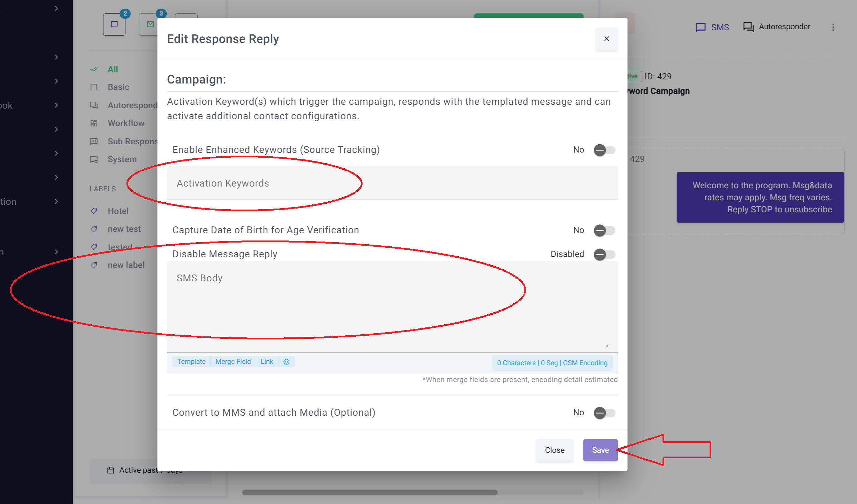Click the Close button in dialog footer
The image size is (857, 504).
point(554,450)
